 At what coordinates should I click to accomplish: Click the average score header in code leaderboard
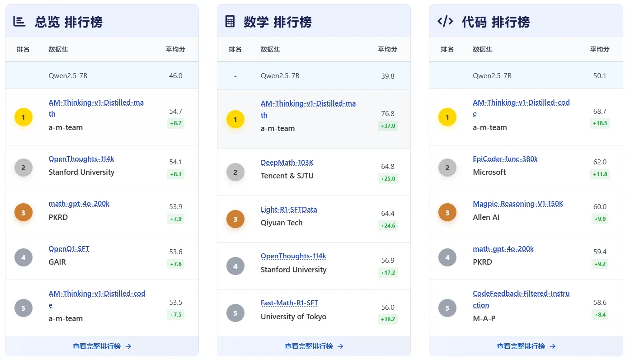599,49
